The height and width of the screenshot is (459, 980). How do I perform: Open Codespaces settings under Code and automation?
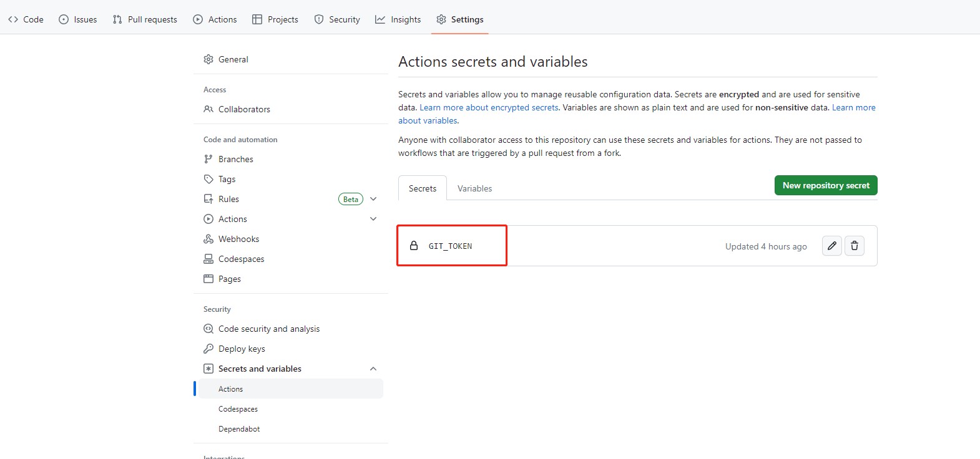(x=241, y=259)
